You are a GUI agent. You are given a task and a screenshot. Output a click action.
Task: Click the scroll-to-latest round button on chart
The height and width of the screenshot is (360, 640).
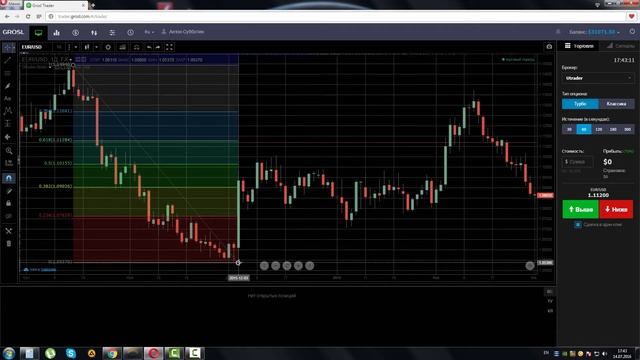(530, 266)
